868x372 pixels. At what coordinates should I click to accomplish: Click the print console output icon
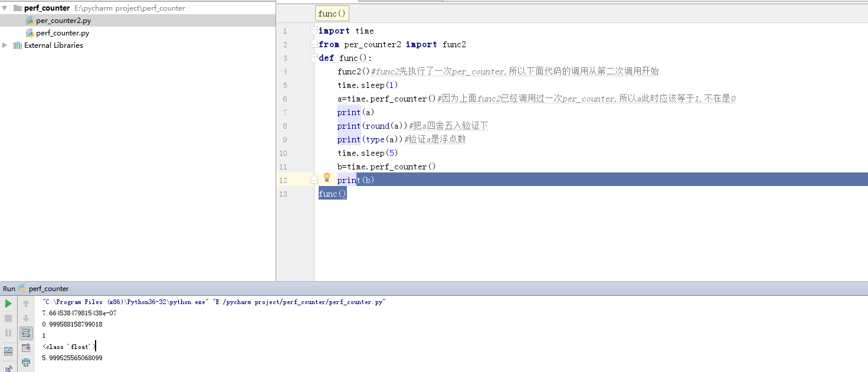click(26, 363)
